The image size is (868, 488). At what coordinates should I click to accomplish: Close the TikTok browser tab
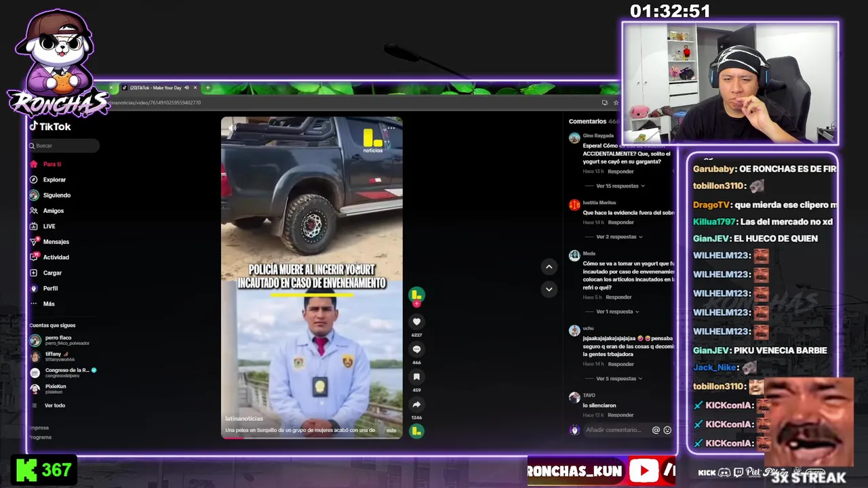tap(195, 87)
